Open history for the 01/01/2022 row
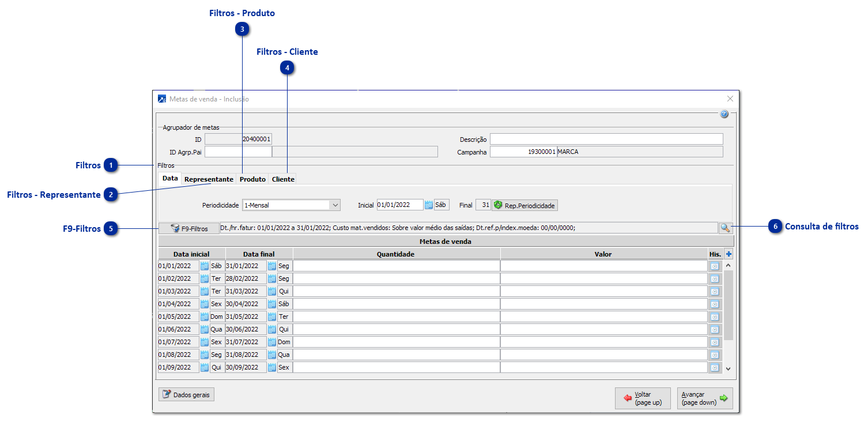Image resolution: width=868 pixels, height=422 pixels. tap(715, 266)
